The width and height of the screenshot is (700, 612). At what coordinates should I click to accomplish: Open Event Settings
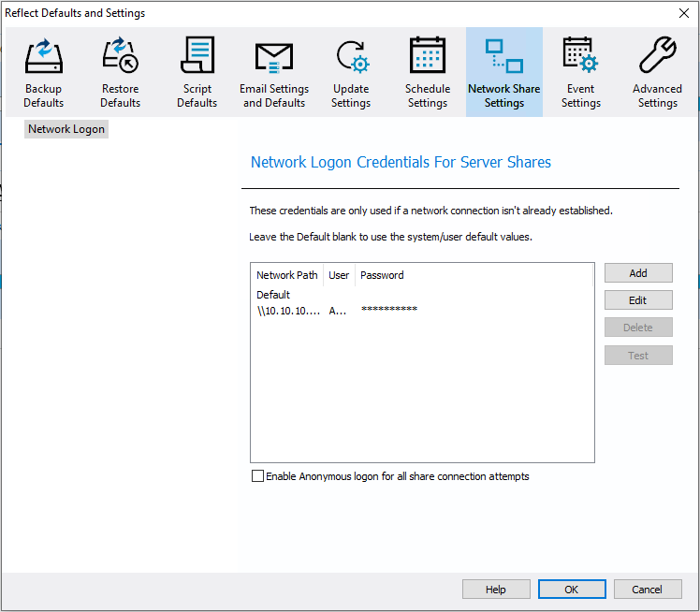(581, 72)
